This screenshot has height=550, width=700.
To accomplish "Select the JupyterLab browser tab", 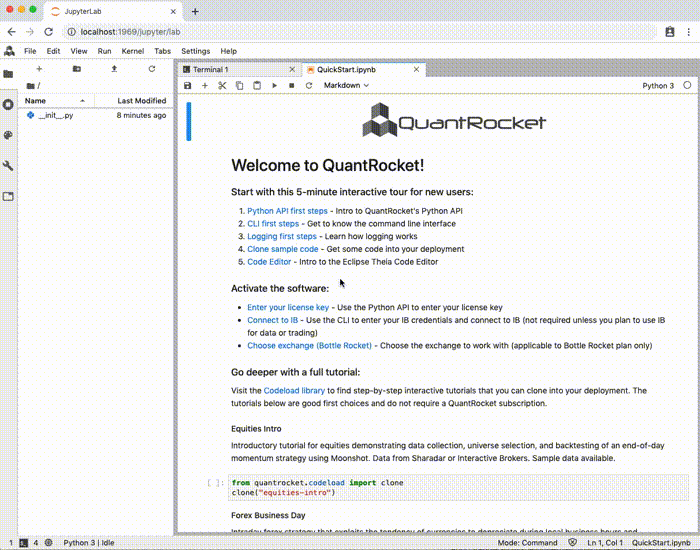I will (x=113, y=12).
